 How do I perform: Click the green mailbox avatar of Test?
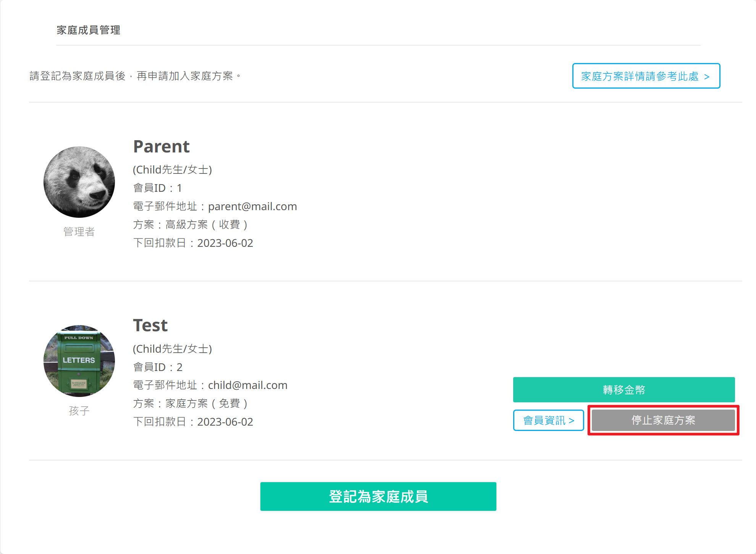tap(79, 361)
